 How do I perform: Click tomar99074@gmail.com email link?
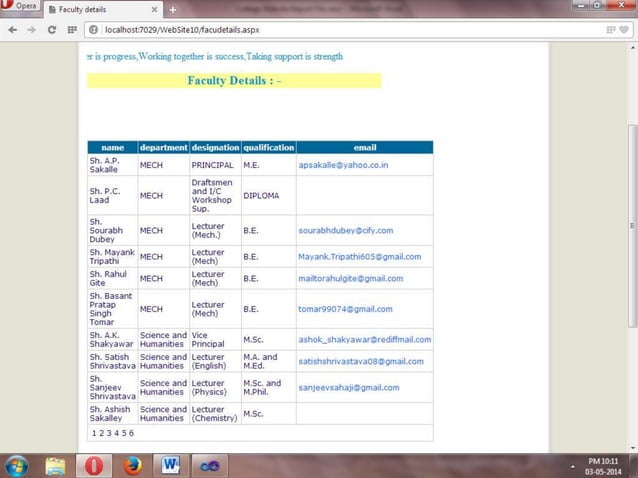345,309
